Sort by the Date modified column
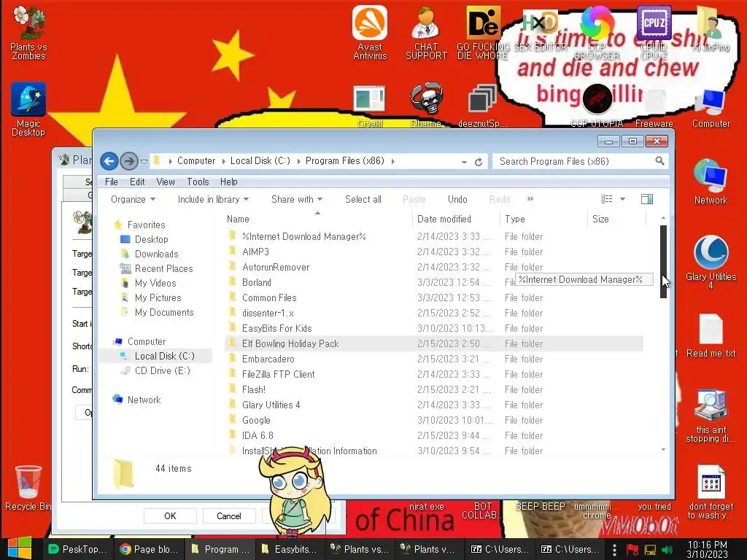Screen dimensions: 747x560 pos(457,219)
